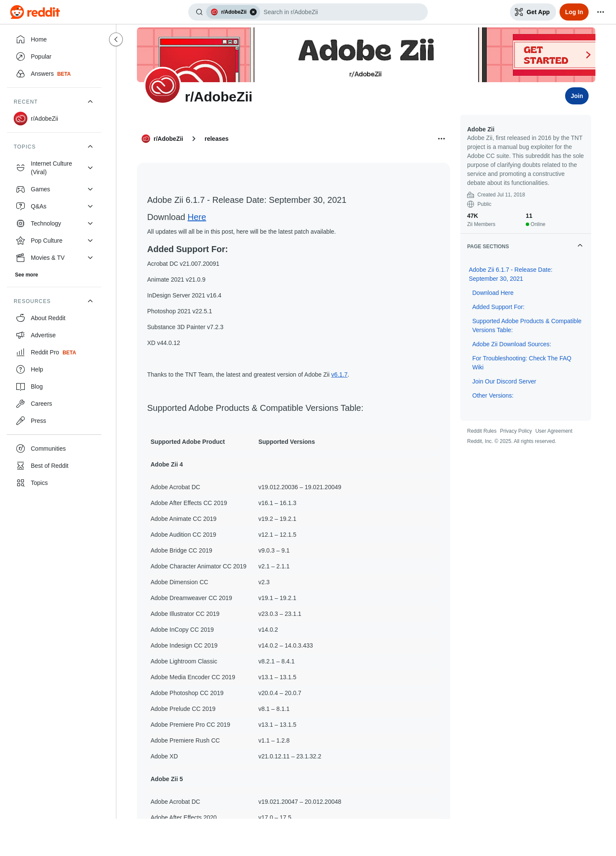Click See more topics

point(27,275)
